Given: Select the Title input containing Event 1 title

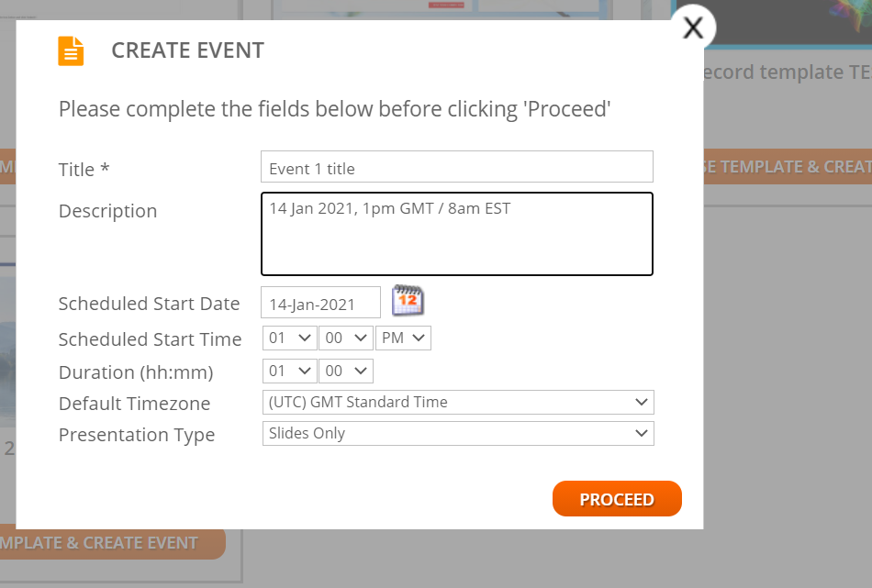Looking at the screenshot, I should pos(457,166).
